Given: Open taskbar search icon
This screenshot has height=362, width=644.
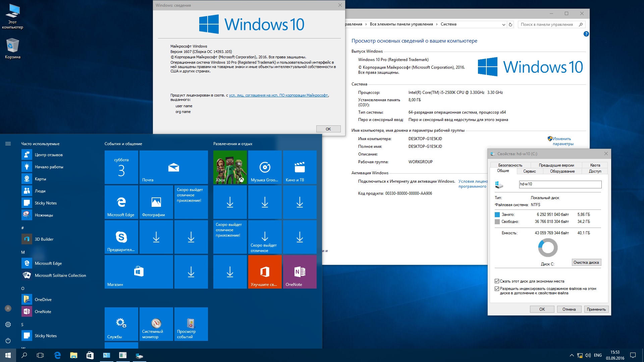Looking at the screenshot, I should (x=24, y=355).
